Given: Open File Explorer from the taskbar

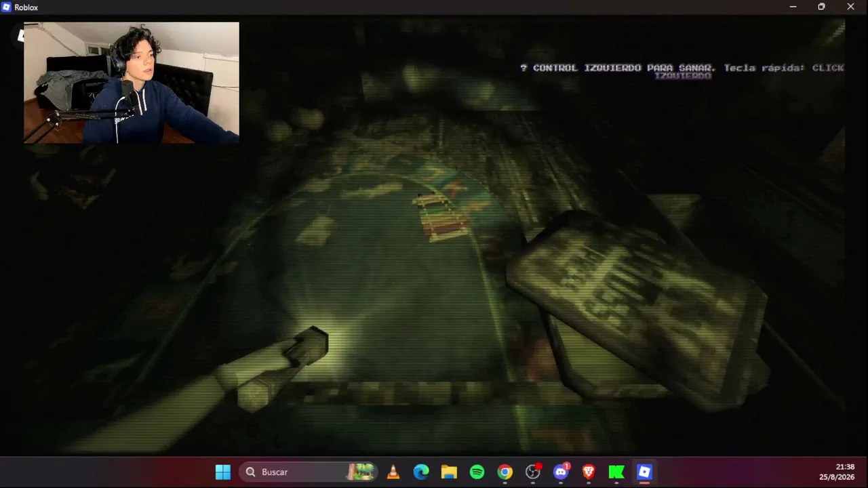Looking at the screenshot, I should click(x=449, y=472).
